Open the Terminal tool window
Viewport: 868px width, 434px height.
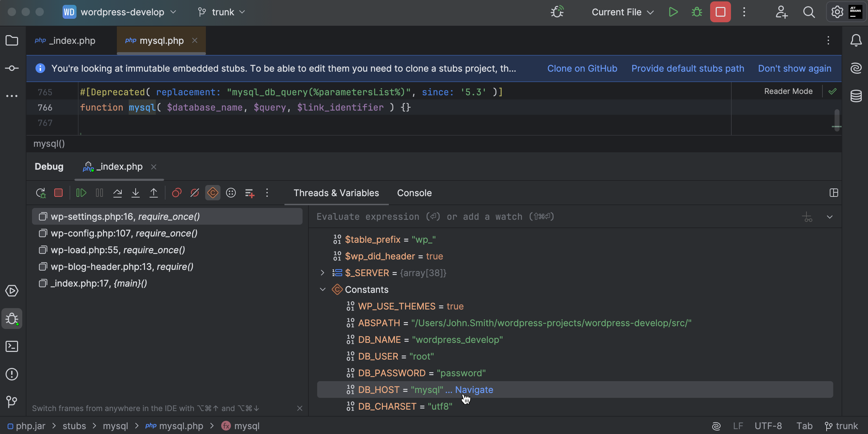point(12,346)
